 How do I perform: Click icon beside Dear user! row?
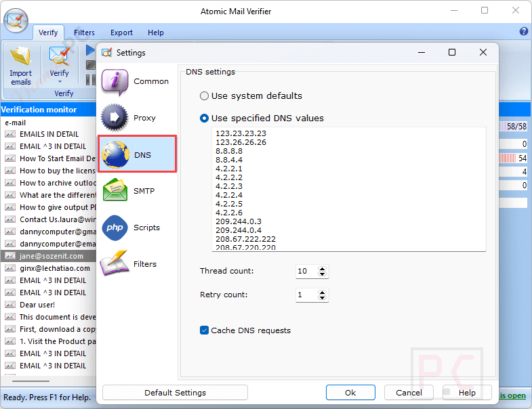[10, 305]
